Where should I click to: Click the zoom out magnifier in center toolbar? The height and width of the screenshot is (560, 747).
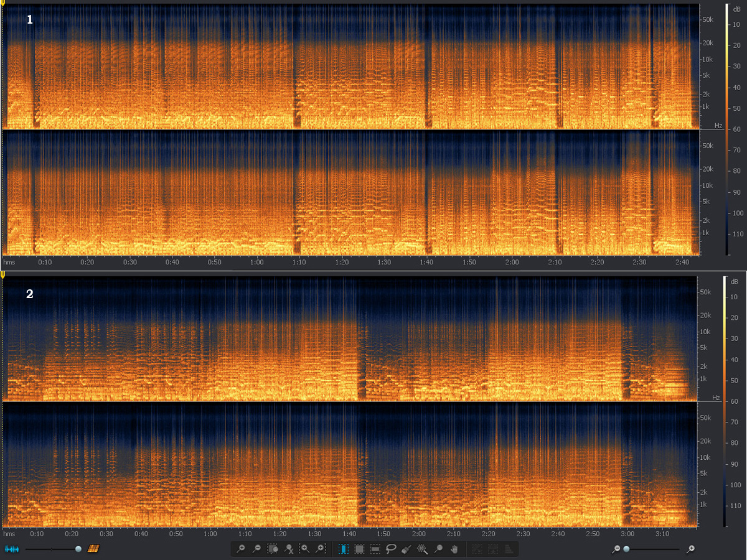(256, 549)
